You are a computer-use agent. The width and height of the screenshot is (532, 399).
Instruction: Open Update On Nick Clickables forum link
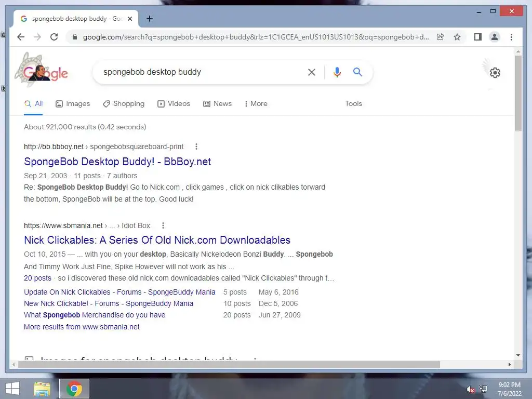point(120,292)
